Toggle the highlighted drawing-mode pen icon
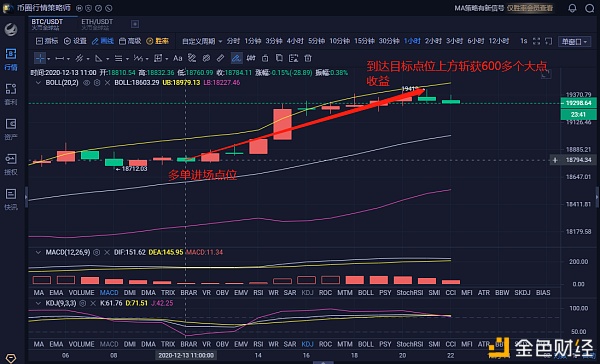600x364 pixels. (x=236, y=58)
